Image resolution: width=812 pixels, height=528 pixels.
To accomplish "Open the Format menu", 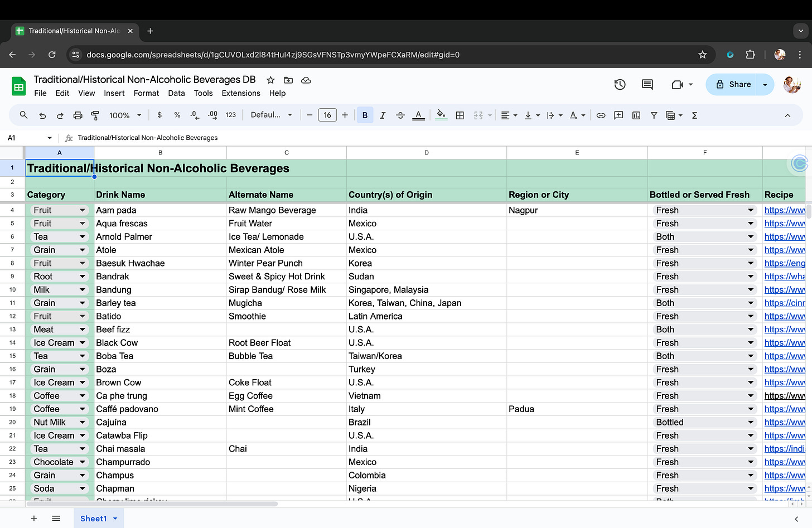I will click(x=146, y=93).
